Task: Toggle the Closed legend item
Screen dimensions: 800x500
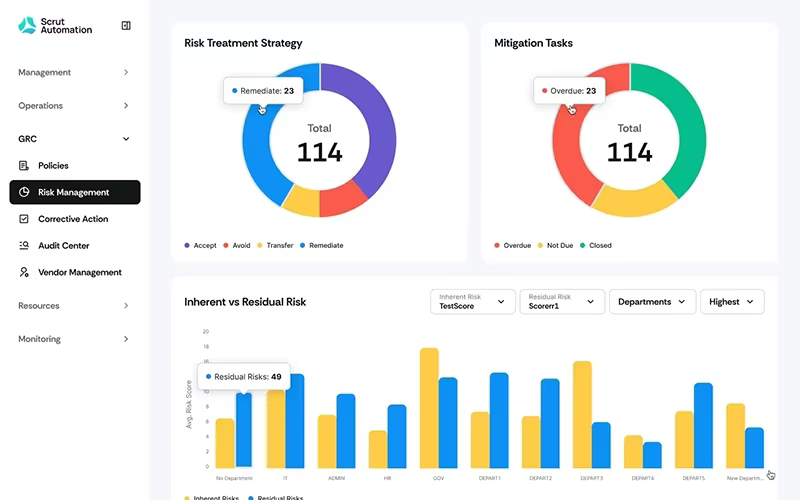Action: coord(595,245)
